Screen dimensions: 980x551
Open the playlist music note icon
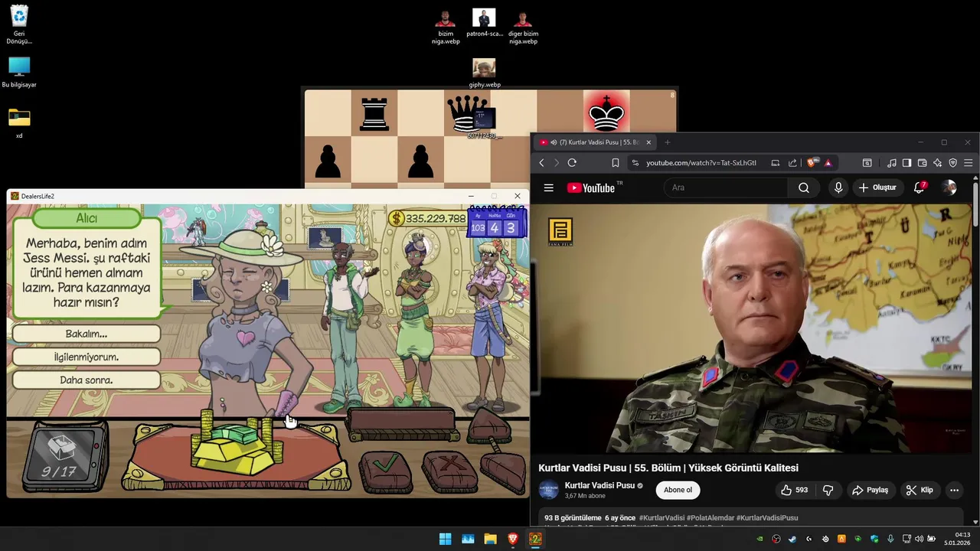click(x=891, y=163)
